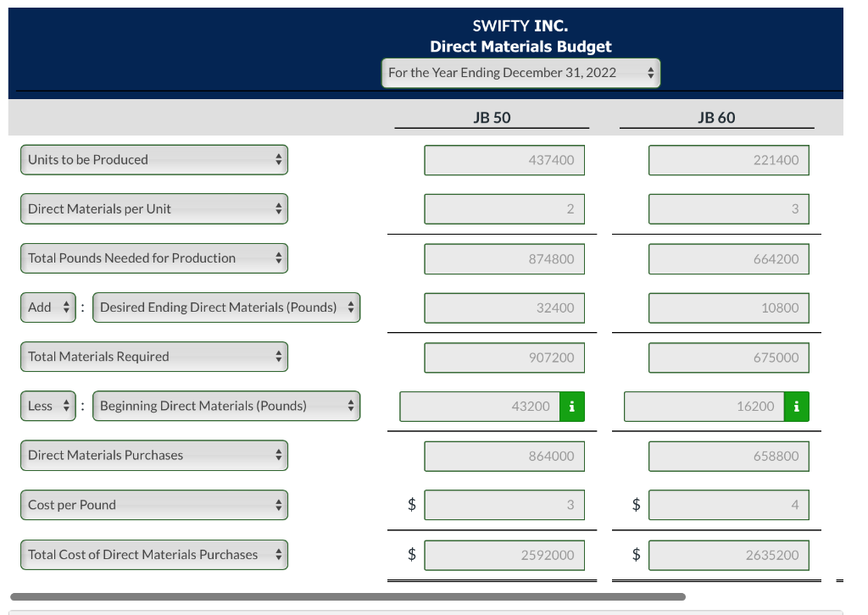This screenshot has height=615, width=868.
Task: Open the 'Less' operator dropdown
Action: click(48, 406)
